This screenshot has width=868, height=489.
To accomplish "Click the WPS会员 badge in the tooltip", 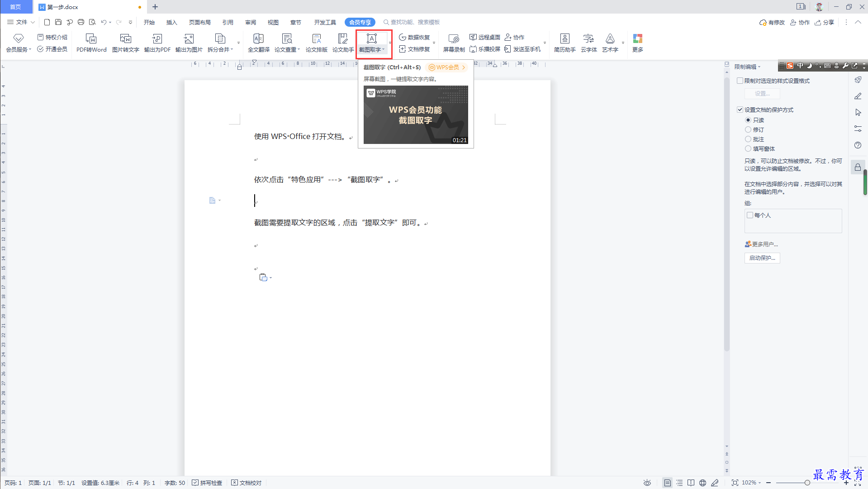I will (x=446, y=67).
